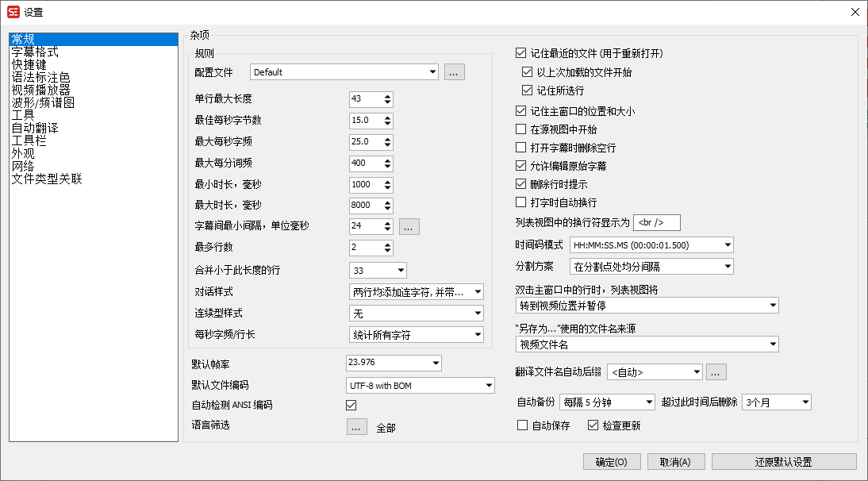Screen dimensions: 868x481
Task: Click the 还原默认设置 button
Action: coord(784,462)
